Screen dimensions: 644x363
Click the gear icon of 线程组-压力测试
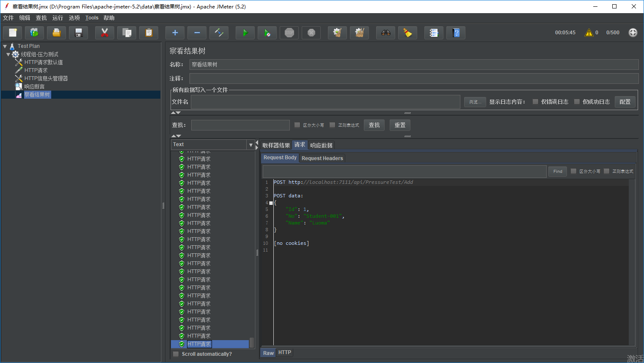(16, 54)
